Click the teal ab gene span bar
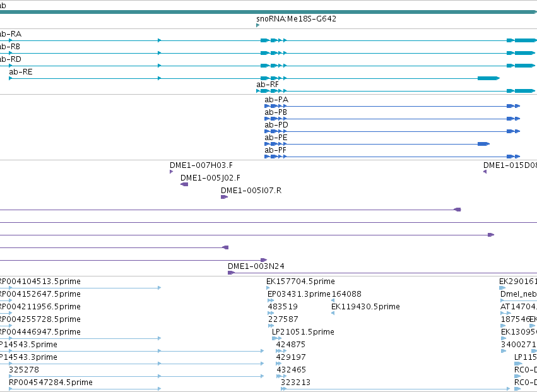537x392 pixels. pos(269,13)
